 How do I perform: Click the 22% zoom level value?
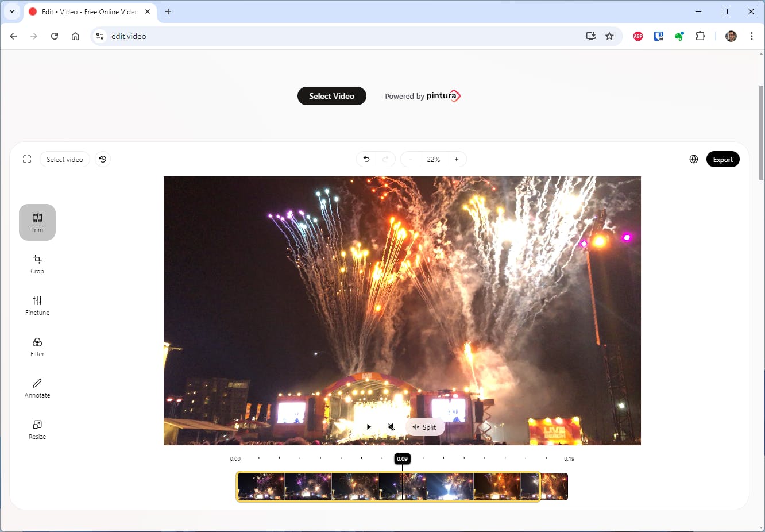click(x=434, y=159)
